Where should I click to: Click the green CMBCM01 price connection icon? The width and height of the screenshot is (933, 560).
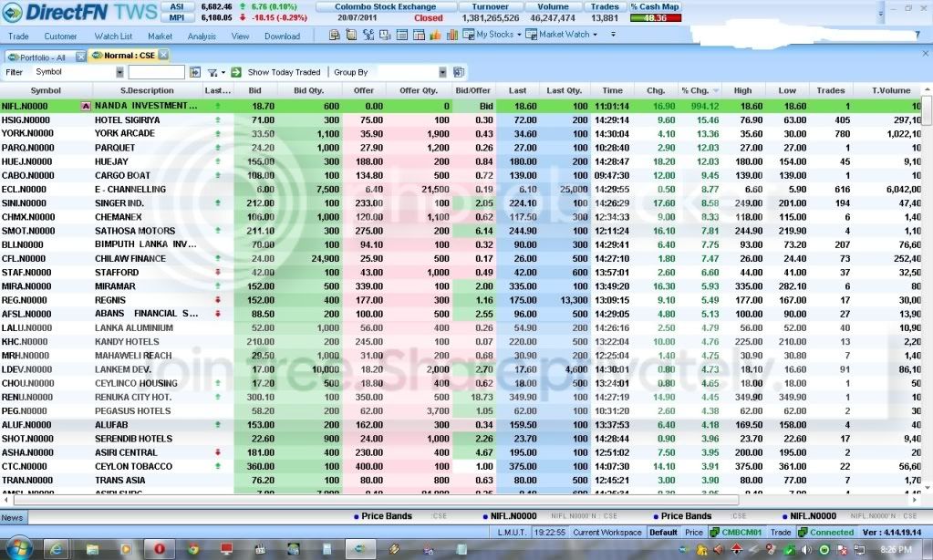point(715,532)
